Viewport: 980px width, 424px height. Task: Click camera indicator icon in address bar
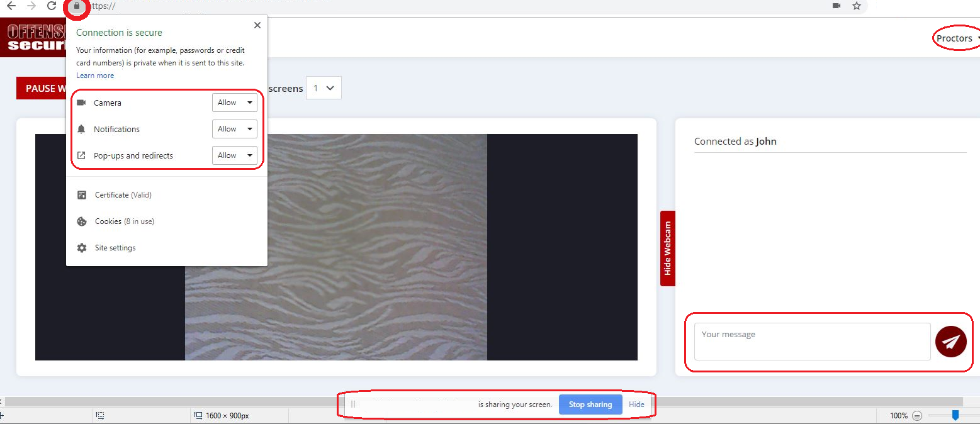click(836, 6)
